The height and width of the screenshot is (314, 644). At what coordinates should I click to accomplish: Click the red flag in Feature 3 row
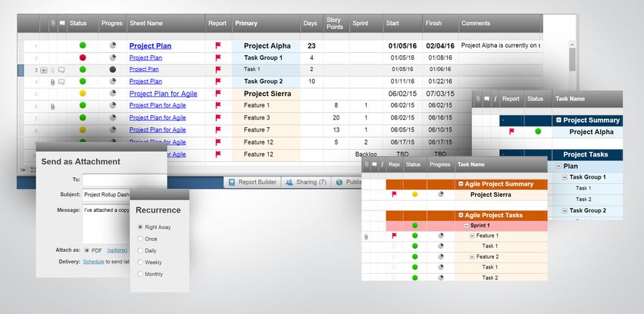[x=218, y=117]
